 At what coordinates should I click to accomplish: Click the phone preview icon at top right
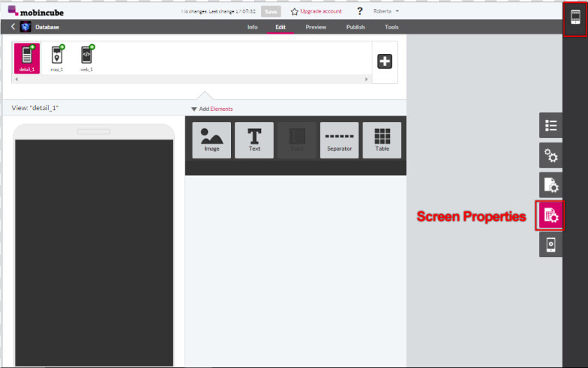575,18
